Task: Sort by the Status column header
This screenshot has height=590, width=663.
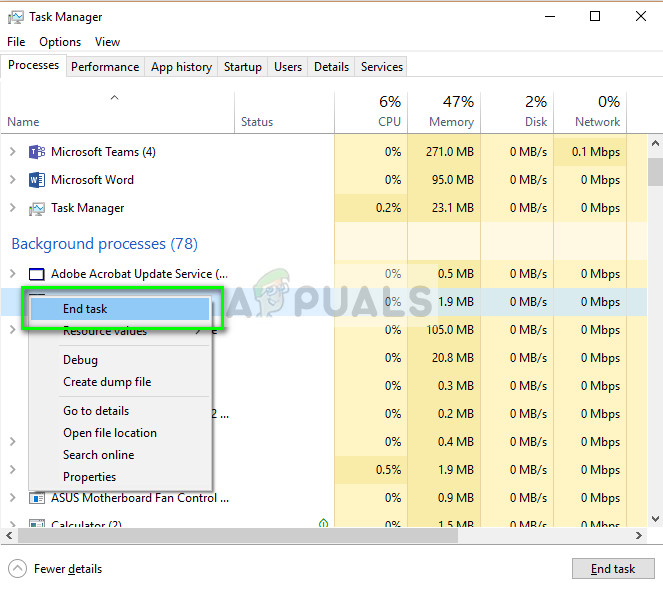Action: pyautogui.click(x=284, y=113)
